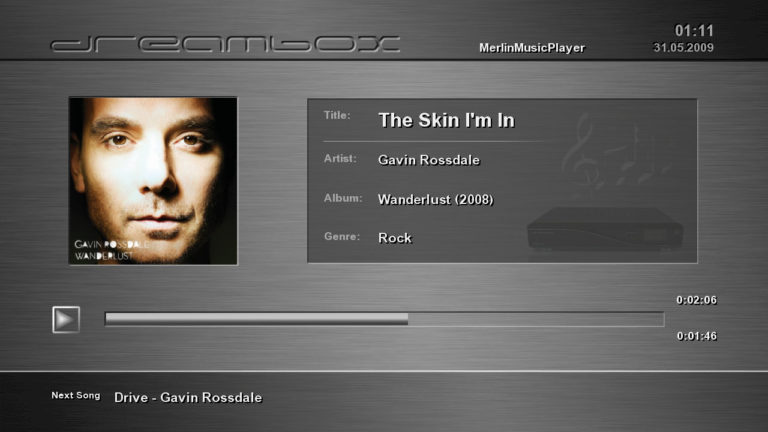768x432 pixels.
Task: Click the Genre: field label
Action: (x=342, y=237)
